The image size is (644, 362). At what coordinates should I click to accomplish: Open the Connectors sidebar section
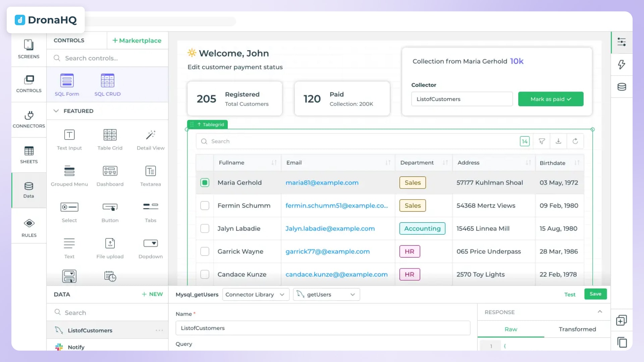tap(29, 120)
